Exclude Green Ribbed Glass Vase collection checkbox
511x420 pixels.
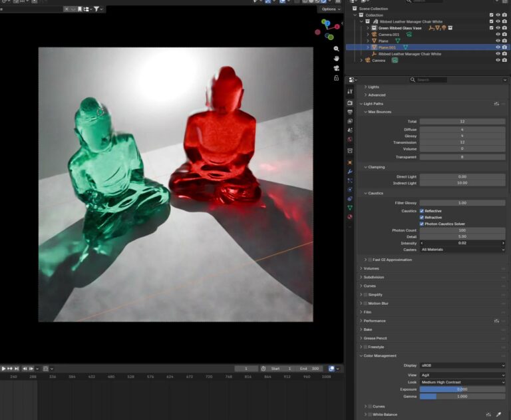492,28
